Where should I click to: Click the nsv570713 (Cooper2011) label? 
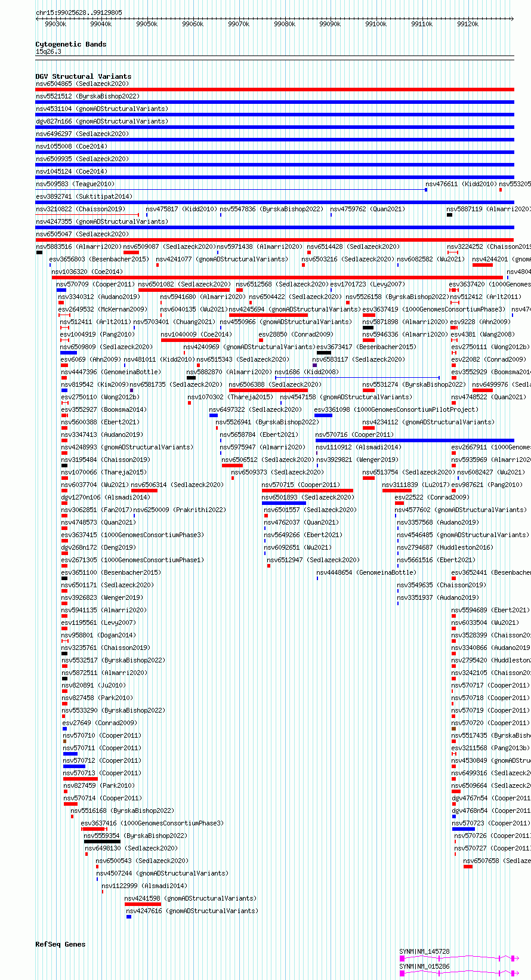click(x=102, y=773)
